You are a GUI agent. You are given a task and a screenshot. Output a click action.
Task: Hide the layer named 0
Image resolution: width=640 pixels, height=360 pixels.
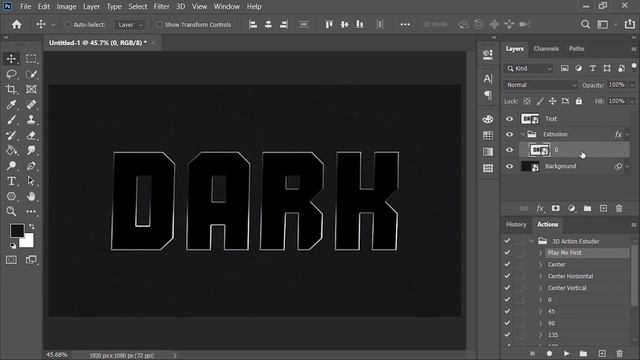click(x=509, y=150)
